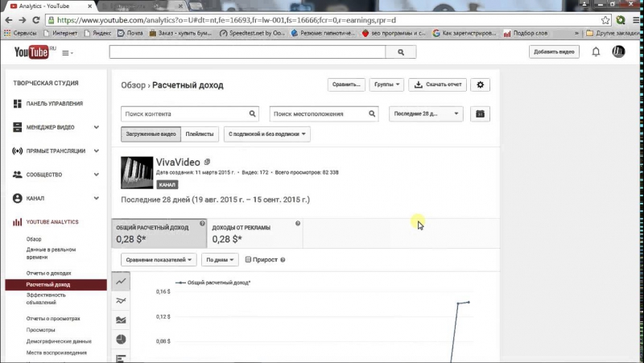
Task: Click browser forward arrow
Action: pyautogui.click(x=23, y=20)
